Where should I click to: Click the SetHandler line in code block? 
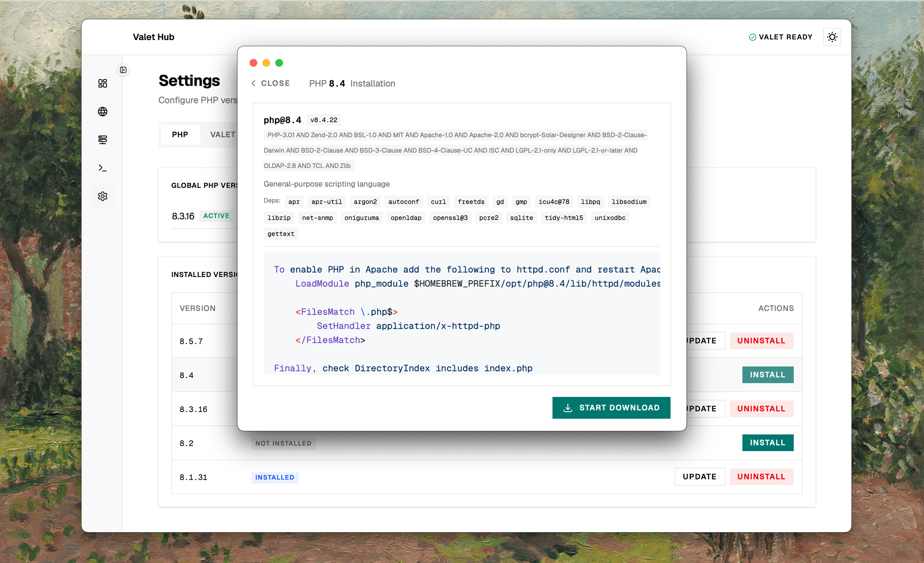coord(408,326)
